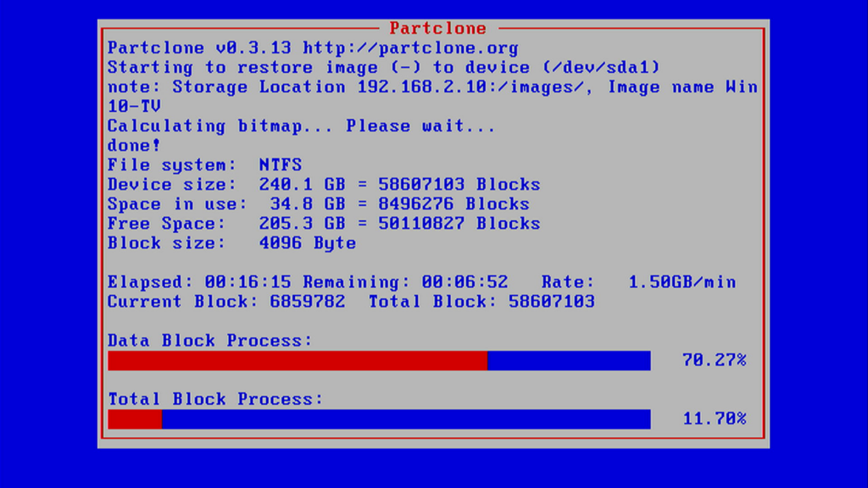Click the Remaining time 00:06:52
Viewport: 868px width, 488px height.
[x=465, y=282]
